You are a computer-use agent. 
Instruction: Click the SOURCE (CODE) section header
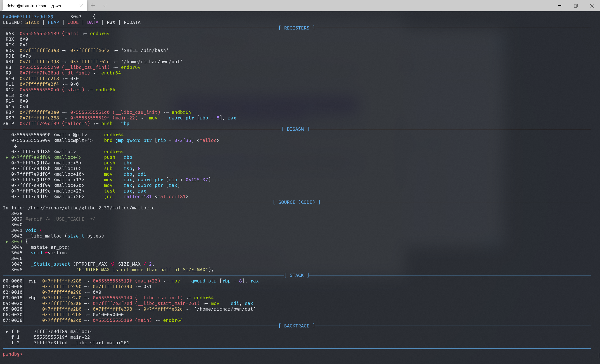click(296, 202)
